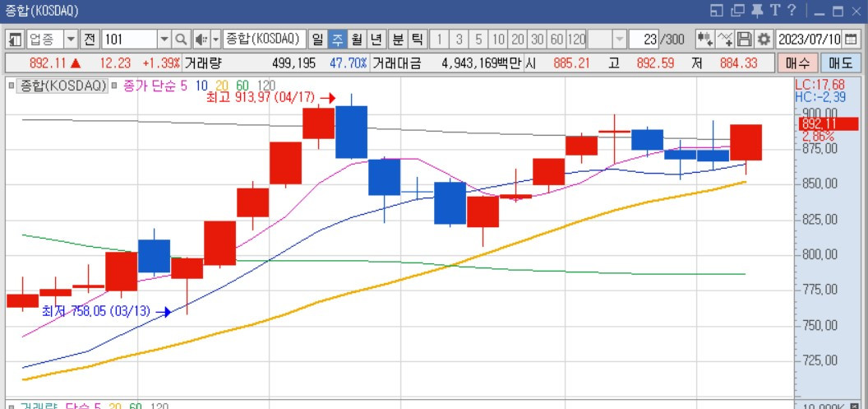The width and height of the screenshot is (868, 409).
Task: Select the 20 moving average legend
Action: (222, 86)
